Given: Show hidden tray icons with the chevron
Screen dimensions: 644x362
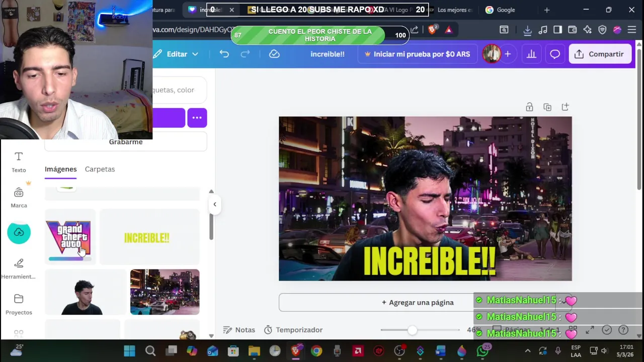Looking at the screenshot, I should pyautogui.click(x=527, y=351).
